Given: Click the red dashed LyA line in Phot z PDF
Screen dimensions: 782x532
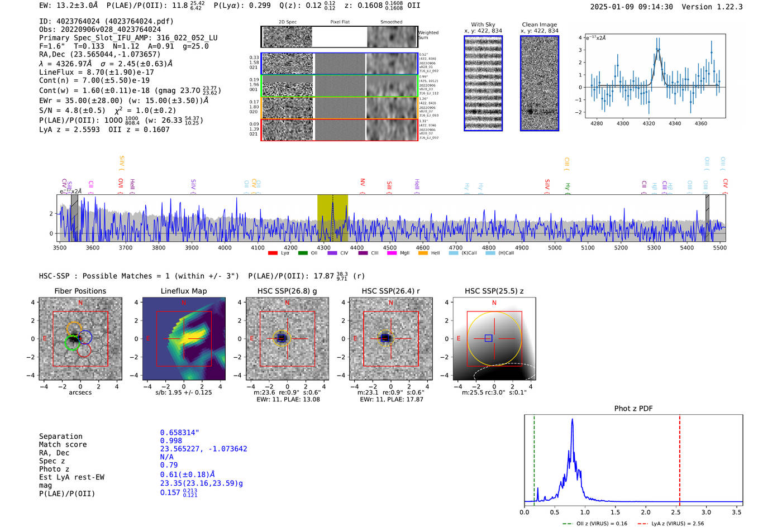Looking at the screenshot, I should pyautogui.click(x=680, y=458).
